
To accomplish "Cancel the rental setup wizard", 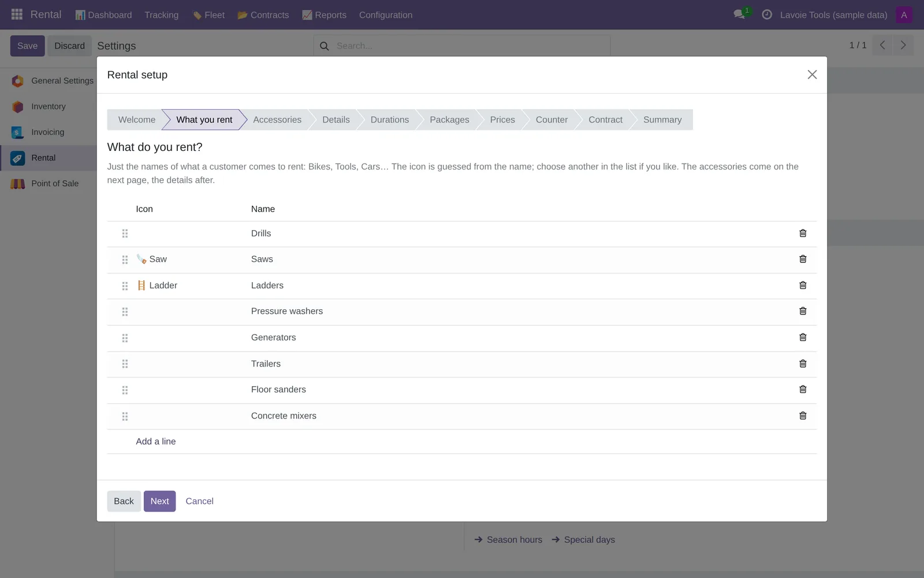I will pyautogui.click(x=199, y=501).
